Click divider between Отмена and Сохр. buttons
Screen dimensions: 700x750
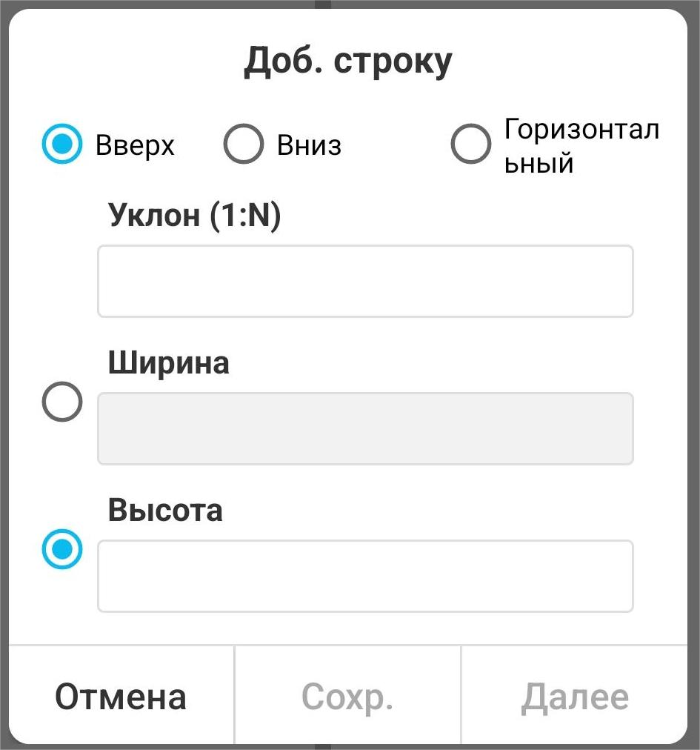click(234, 694)
